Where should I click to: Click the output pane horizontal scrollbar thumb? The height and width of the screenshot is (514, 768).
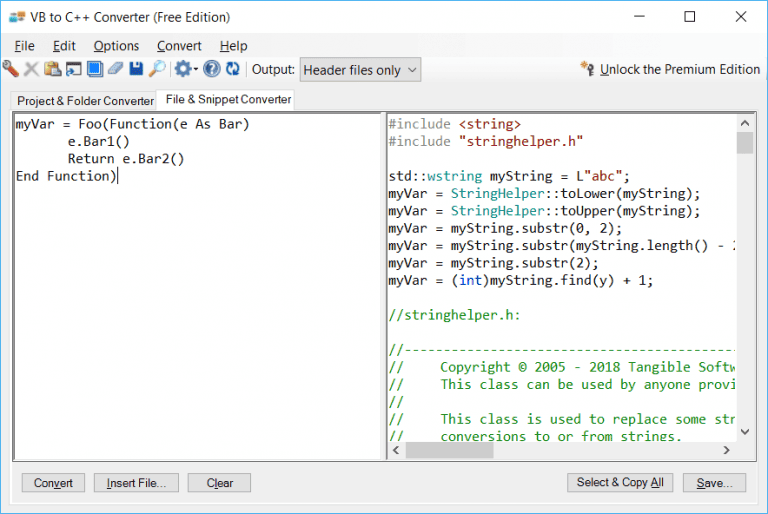click(449, 450)
